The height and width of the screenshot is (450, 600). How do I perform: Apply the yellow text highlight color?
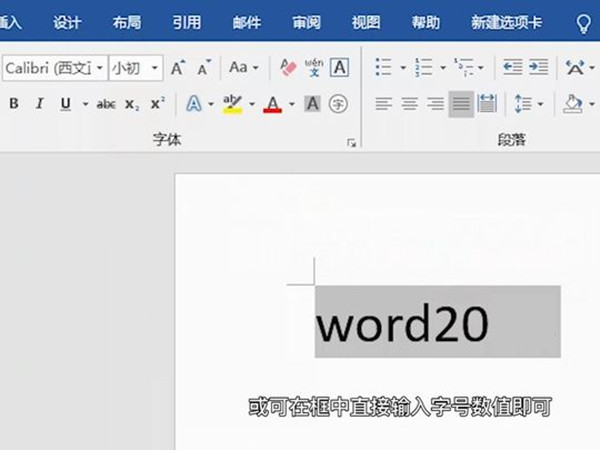pos(232,104)
